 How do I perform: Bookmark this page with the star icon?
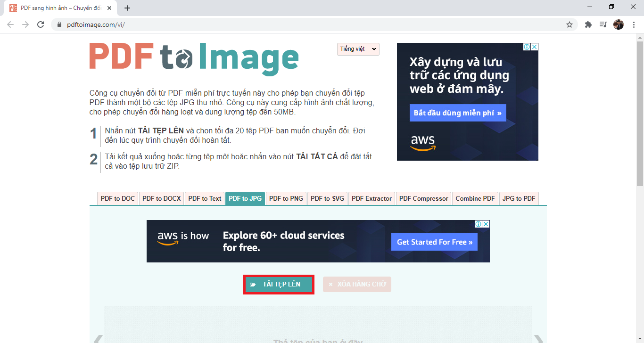[570, 24]
